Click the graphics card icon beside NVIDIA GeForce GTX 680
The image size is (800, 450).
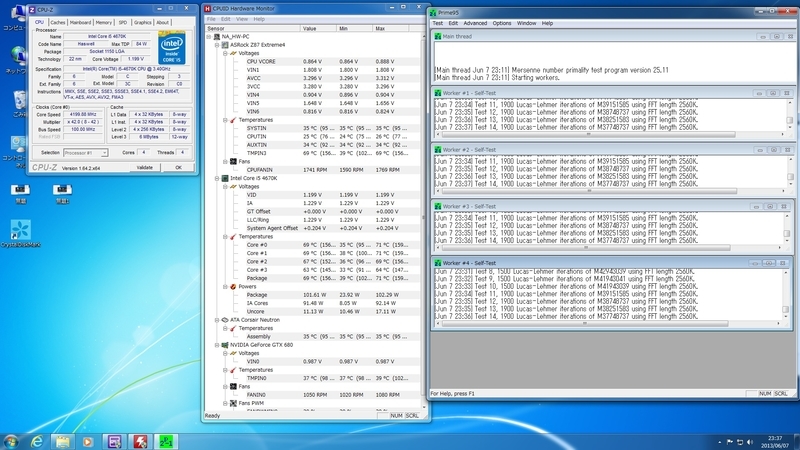(x=224, y=345)
